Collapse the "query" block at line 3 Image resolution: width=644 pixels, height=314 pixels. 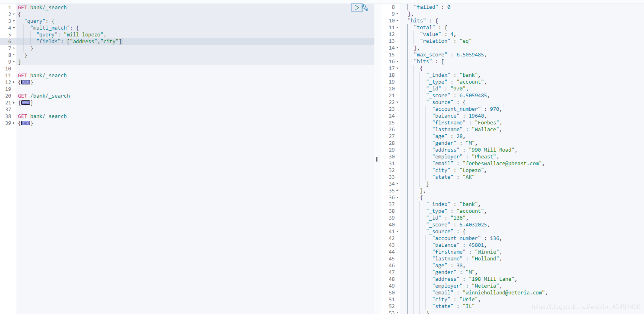pos(14,21)
